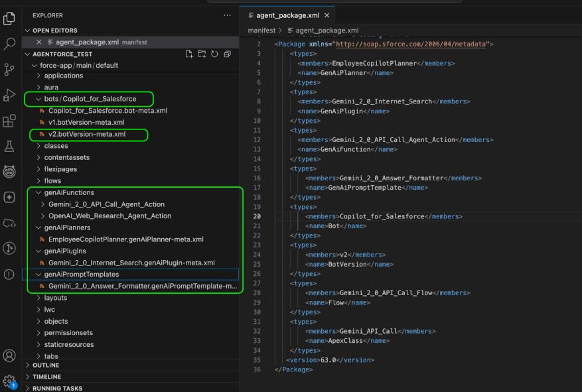Click the New File icon in AGENTFORCE_TEST header
This screenshot has height=392, width=582.
click(x=189, y=54)
